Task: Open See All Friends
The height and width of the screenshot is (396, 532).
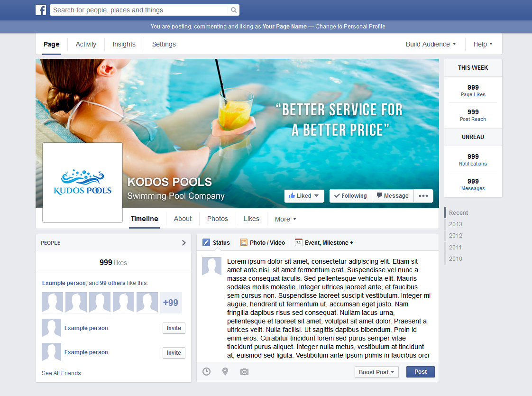Action: [x=61, y=373]
